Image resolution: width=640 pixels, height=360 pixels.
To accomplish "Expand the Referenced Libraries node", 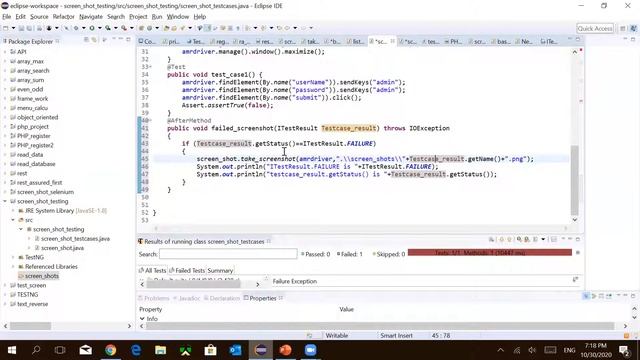I will click(x=13, y=267).
